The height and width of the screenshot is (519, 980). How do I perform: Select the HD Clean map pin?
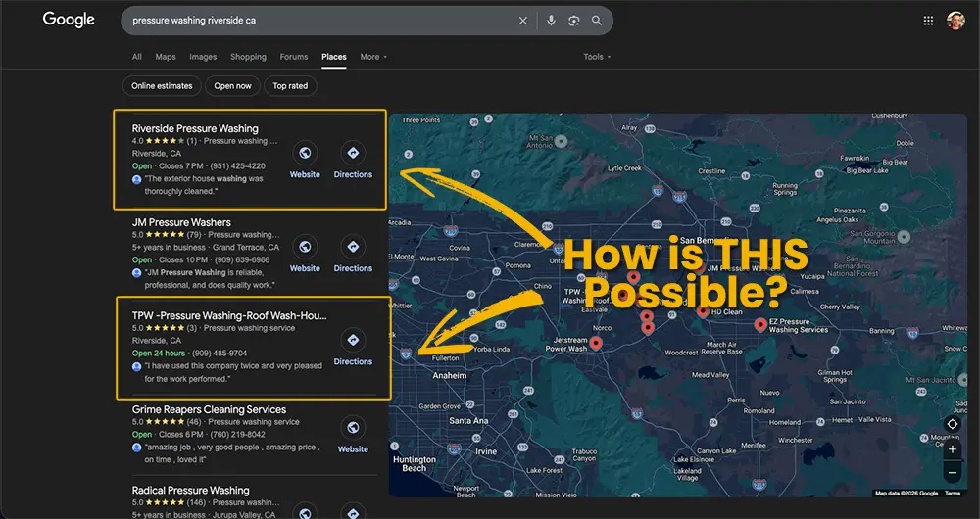tap(703, 311)
